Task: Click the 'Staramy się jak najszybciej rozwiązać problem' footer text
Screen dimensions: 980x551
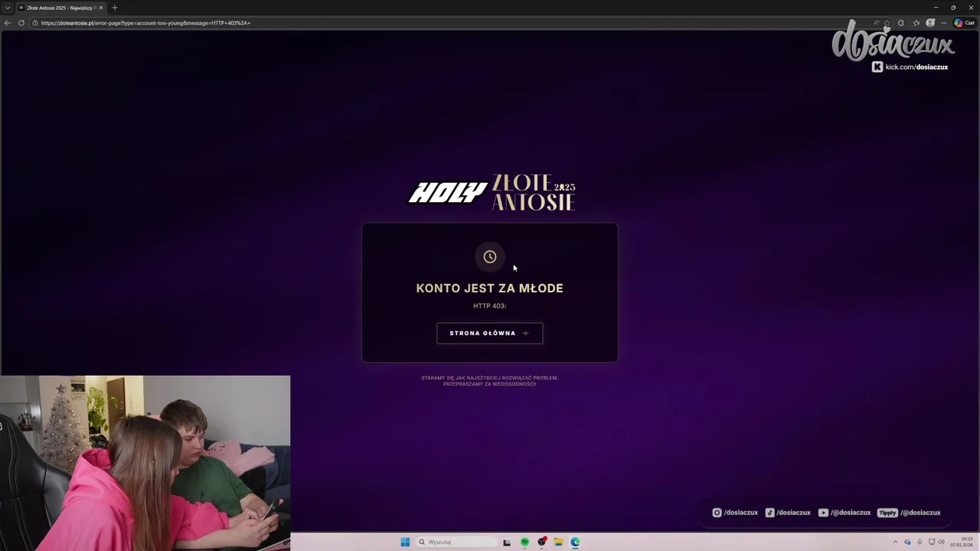Action: pyautogui.click(x=489, y=377)
